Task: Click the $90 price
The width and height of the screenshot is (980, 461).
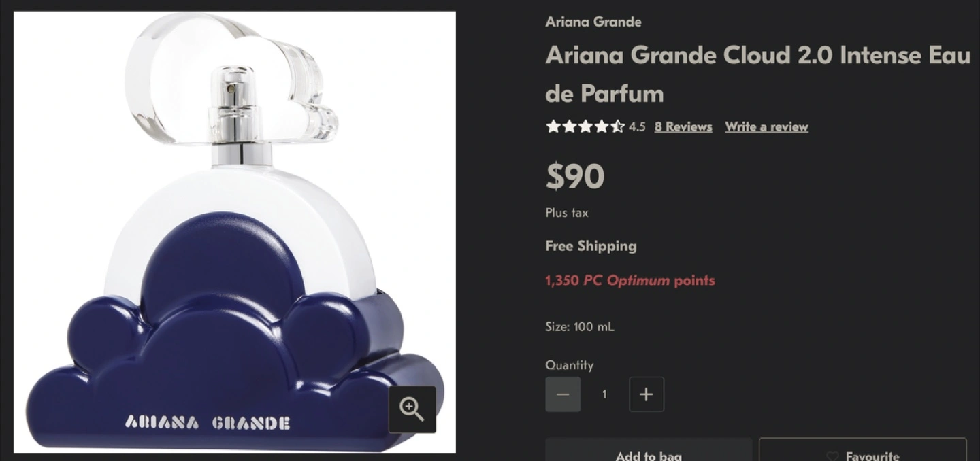Action: (574, 177)
